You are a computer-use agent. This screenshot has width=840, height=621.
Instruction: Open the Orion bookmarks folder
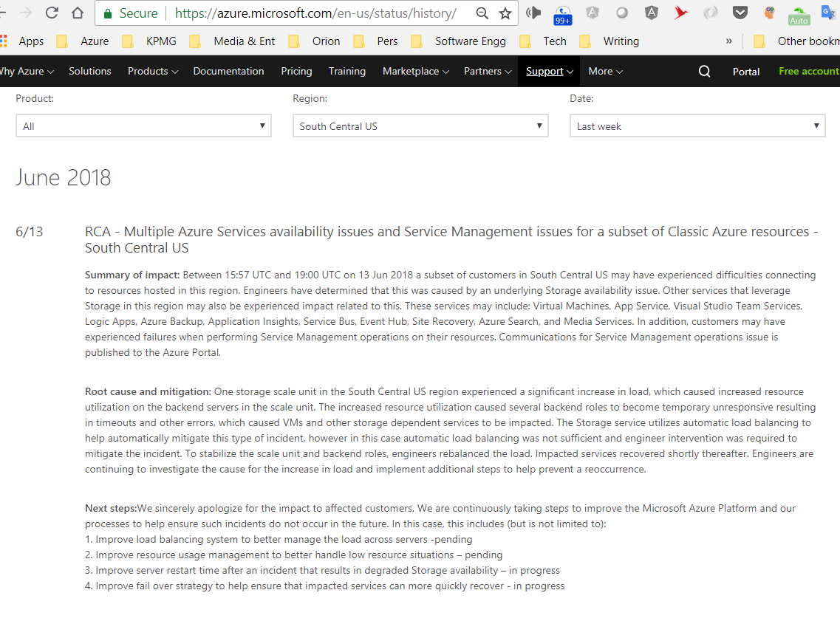pyautogui.click(x=315, y=41)
